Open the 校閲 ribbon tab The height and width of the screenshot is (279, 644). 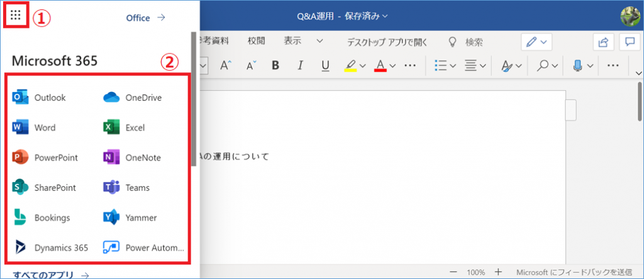click(257, 41)
